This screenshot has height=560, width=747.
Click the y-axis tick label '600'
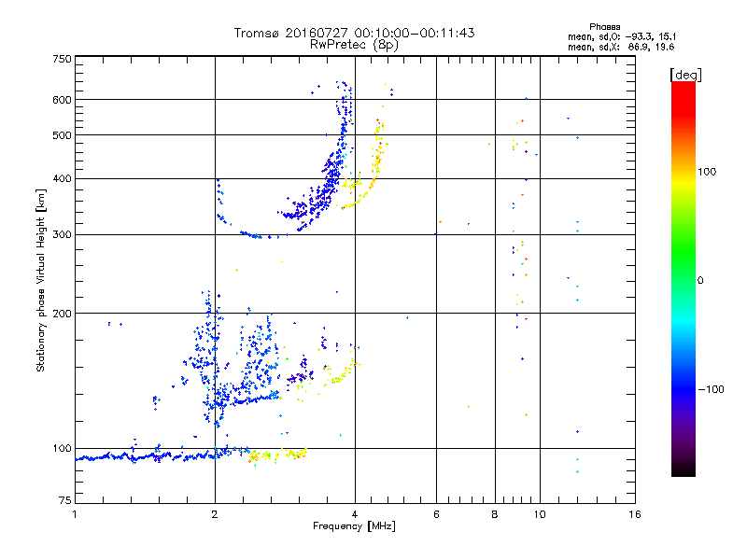(x=62, y=100)
